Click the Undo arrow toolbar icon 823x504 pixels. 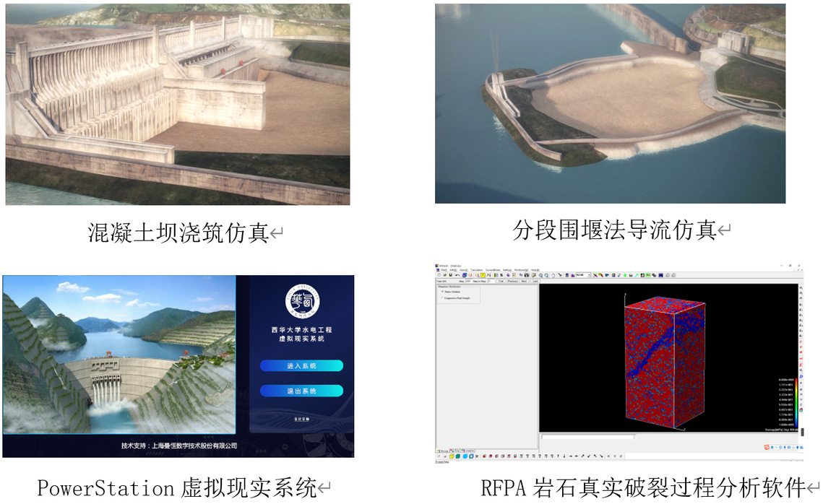coord(457,275)
